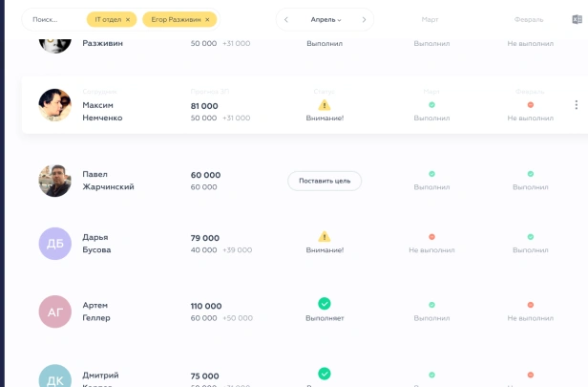The height and width of the screenshot is (387, 588).
Task: Click Артем Геллер's green Выполняет checkmark
Action: 325,304
